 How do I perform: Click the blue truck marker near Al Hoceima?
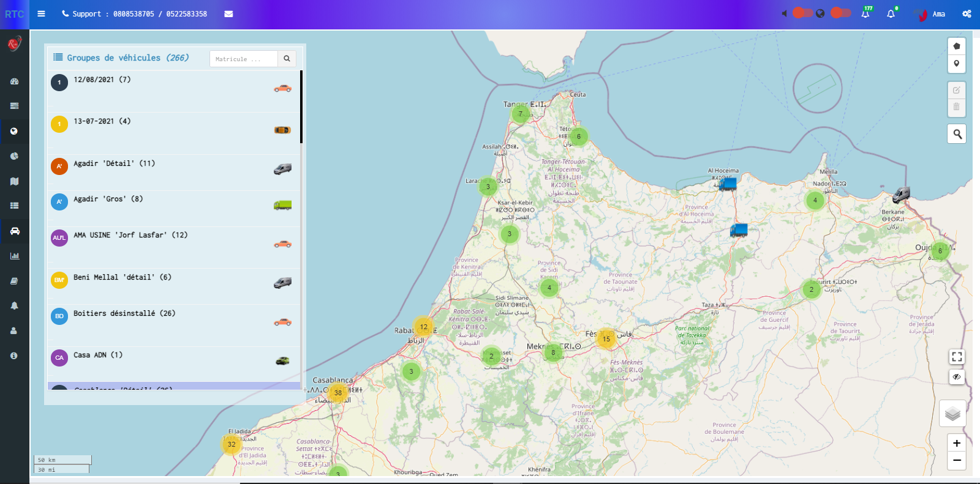pyautogui.click(x=727, y=183)
